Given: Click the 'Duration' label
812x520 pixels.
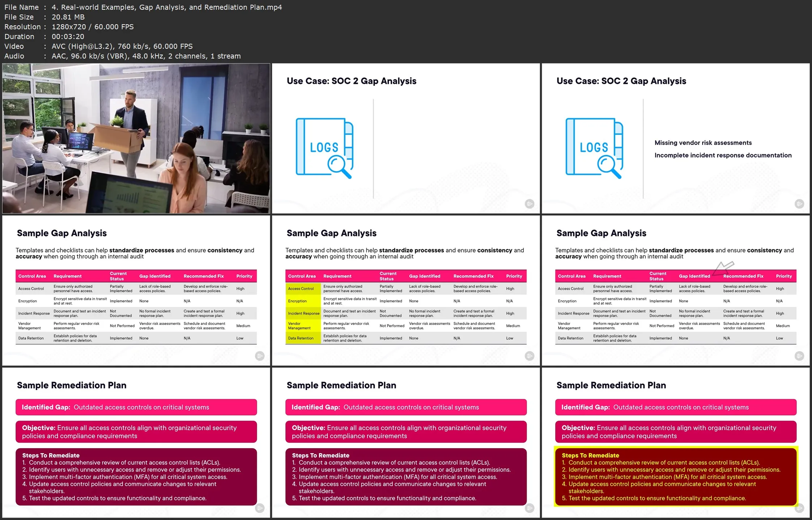Looking at the screenshot, I should (x=19, y=36).
